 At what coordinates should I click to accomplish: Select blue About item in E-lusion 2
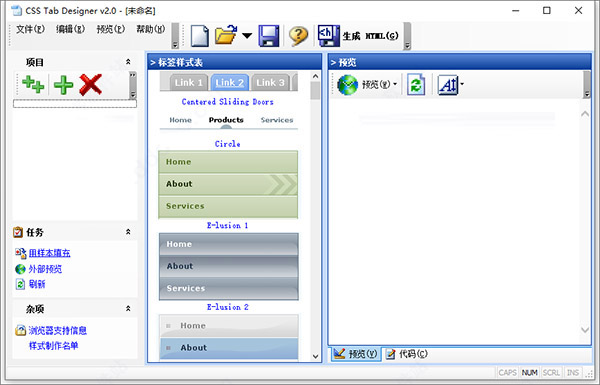229,348
